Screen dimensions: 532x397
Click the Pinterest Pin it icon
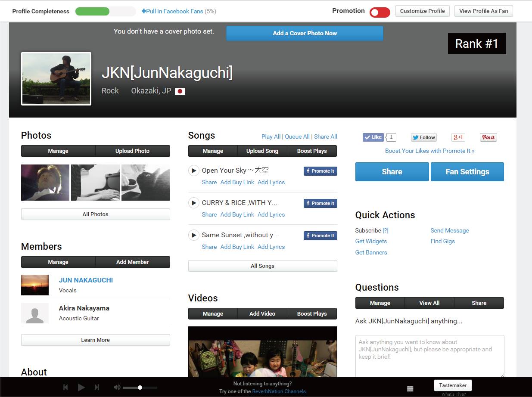488,137
